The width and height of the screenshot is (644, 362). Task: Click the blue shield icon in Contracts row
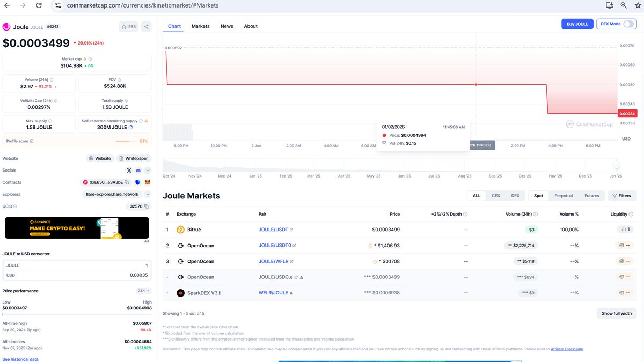click(x=137, y=182)
